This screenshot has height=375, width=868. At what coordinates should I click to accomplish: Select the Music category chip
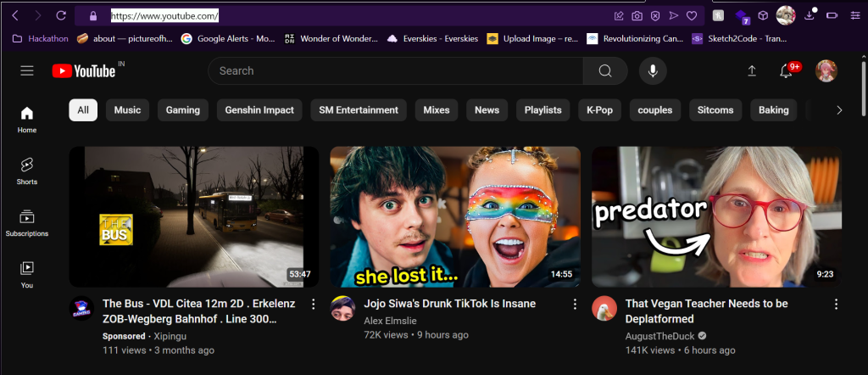[x=127, y=110]
